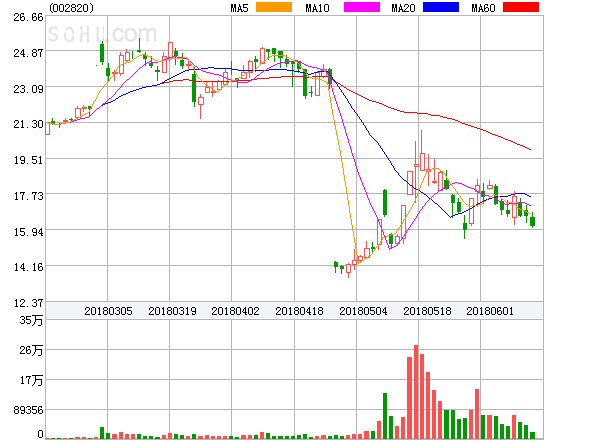Click the tall green volume bar near 20180504

(x=385, y=416)
